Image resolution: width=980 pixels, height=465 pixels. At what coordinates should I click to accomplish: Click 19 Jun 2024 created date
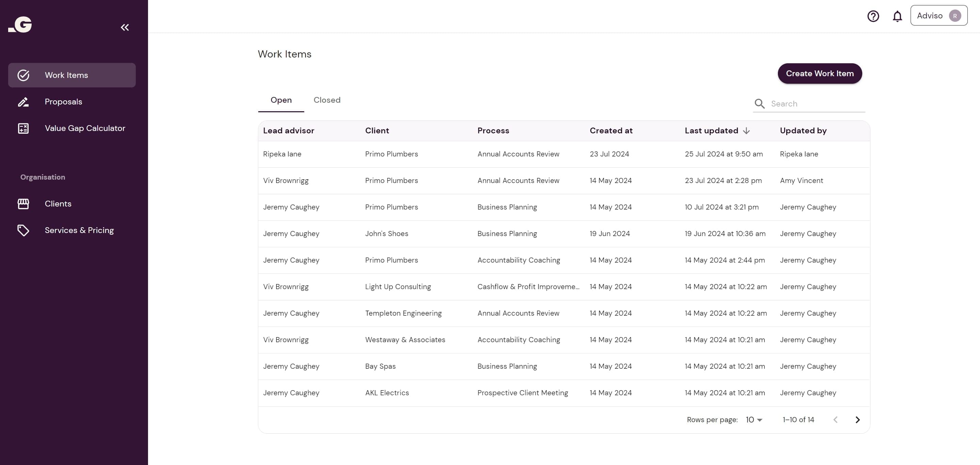[x=609, y=234]
